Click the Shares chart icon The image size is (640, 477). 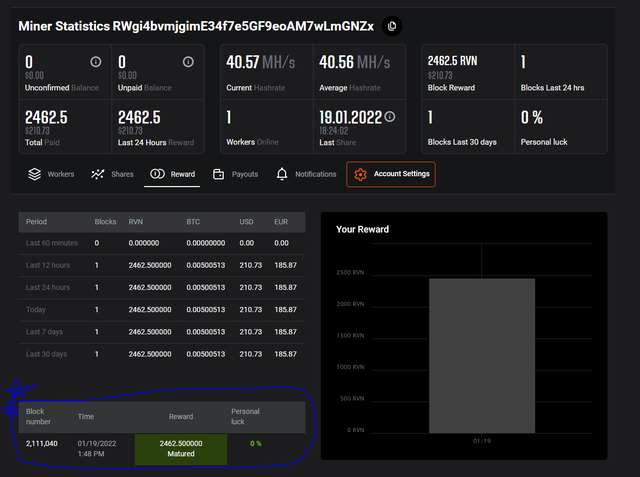pos(98,174)
